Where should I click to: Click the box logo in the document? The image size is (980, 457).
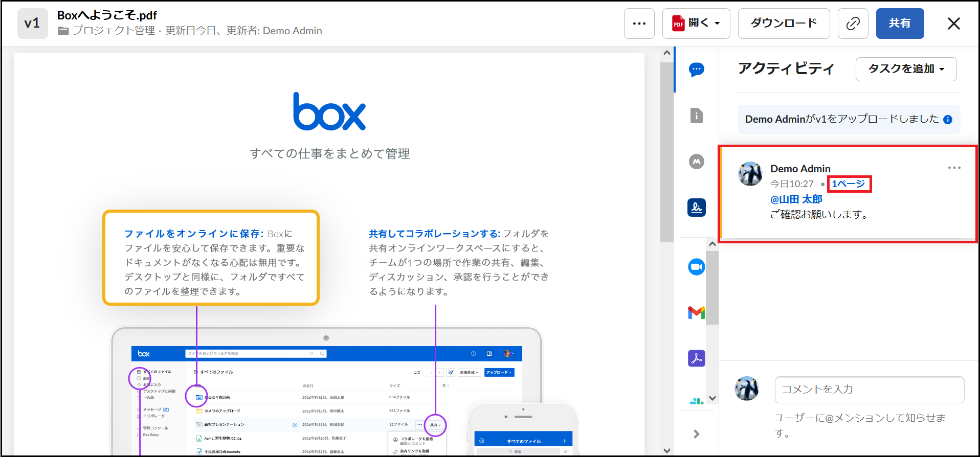coord(329,111)
